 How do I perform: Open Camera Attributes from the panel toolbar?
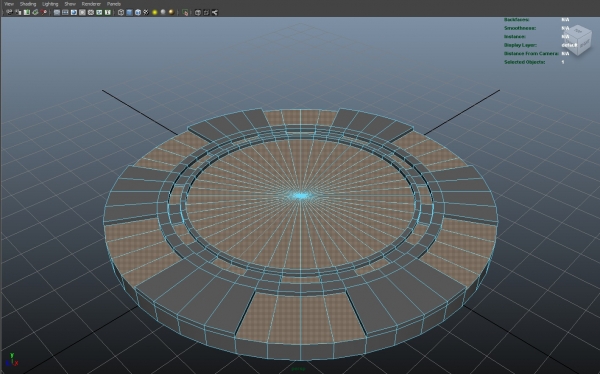coord(18,12)
